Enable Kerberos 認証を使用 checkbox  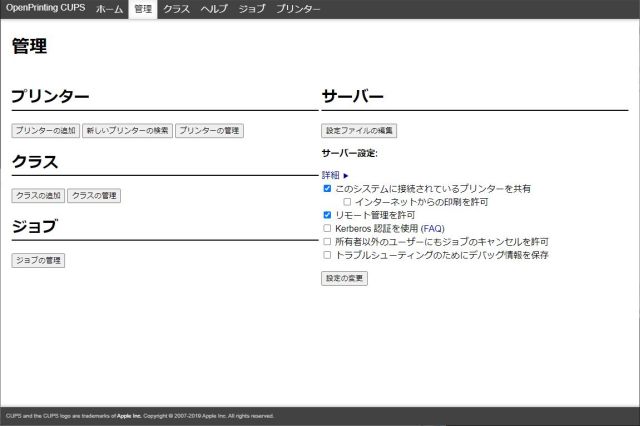(327, 228)
